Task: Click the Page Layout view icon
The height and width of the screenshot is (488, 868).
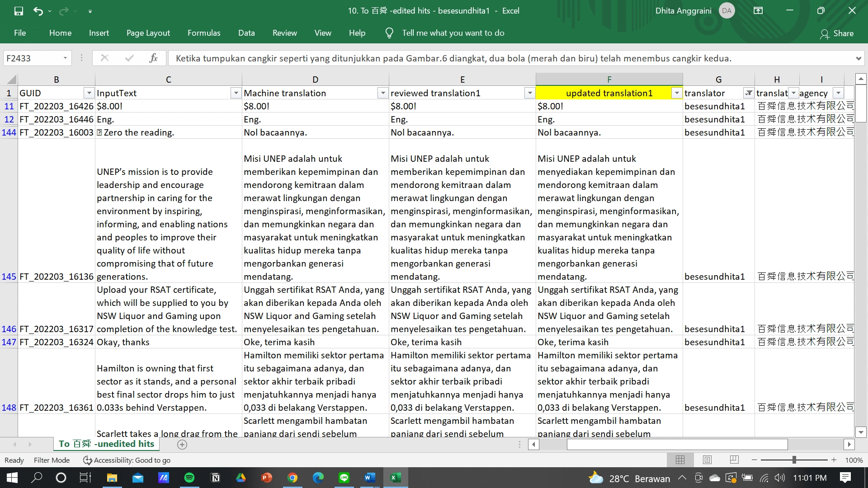Action: pyautogui.click(x=707, y=460)
